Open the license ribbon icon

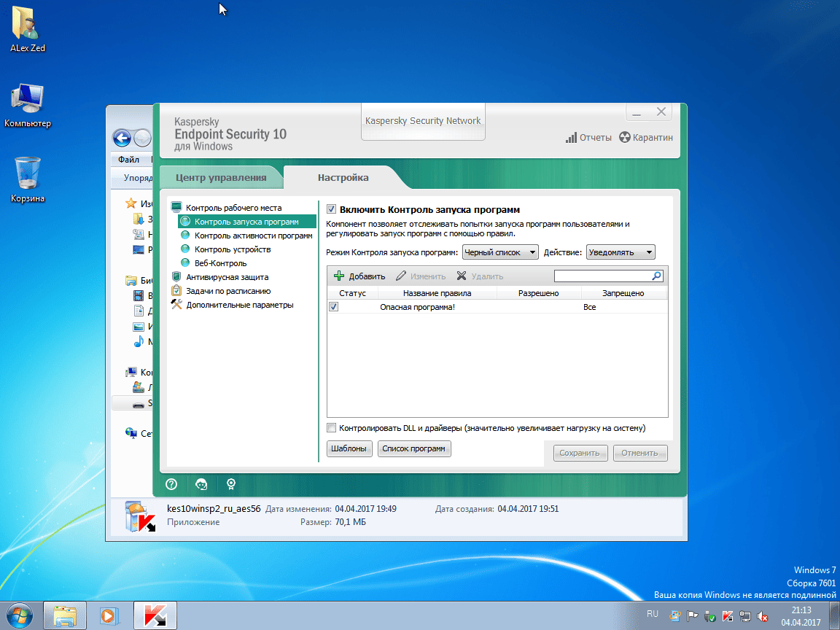[231, 484]
